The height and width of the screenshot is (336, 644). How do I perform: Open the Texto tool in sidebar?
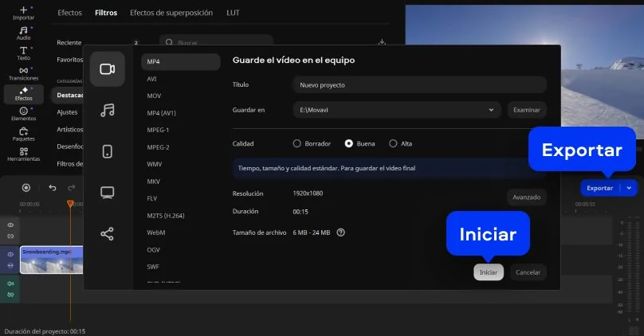23,53
